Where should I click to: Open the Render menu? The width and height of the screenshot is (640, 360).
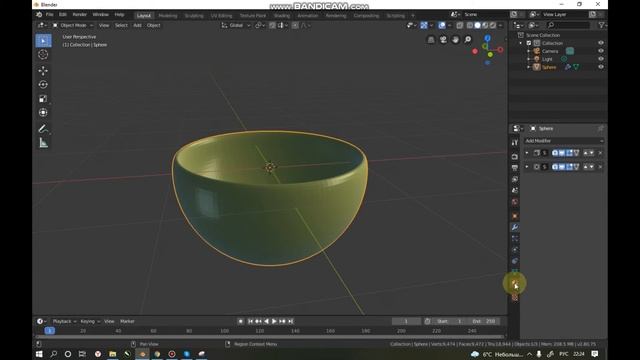click(80, 14)
